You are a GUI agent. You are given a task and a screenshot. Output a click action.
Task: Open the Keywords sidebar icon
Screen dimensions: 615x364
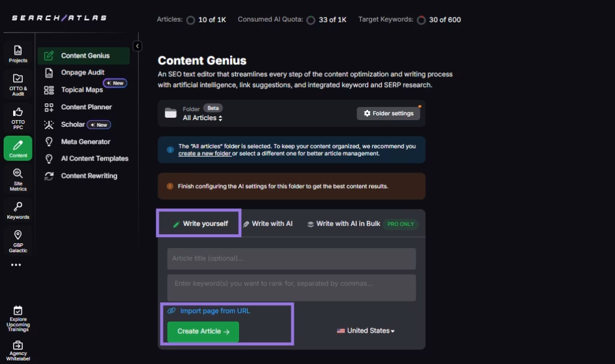coord(18,210)
